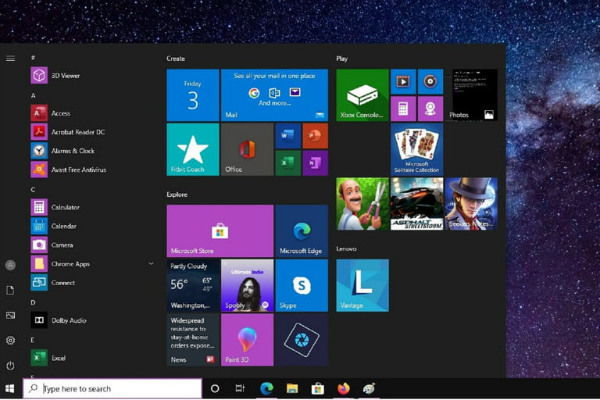600x400 pixels.
Task: Click letter C header in app list
Action: (x=33, y=189)
